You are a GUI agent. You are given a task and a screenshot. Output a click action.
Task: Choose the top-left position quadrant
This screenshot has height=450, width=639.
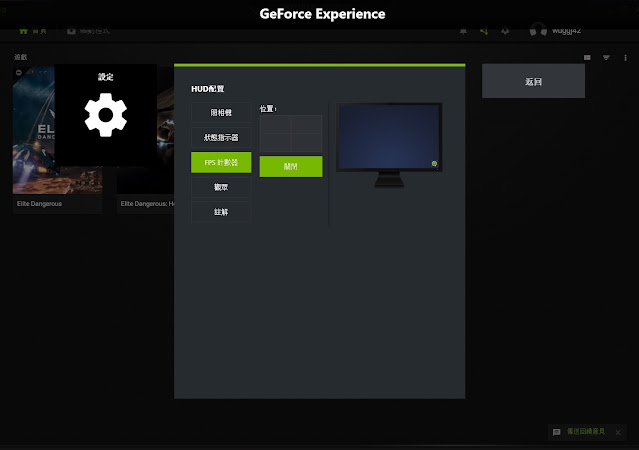click(275, 124)
